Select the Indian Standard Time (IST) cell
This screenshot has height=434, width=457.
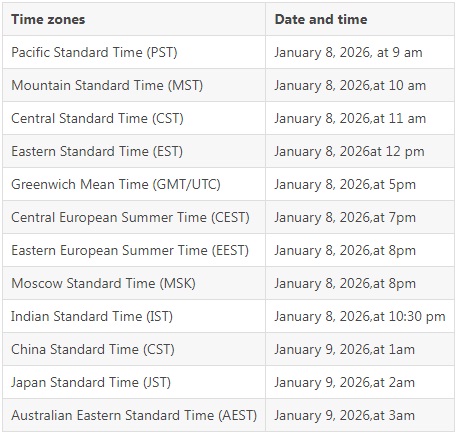coord(134,316)
